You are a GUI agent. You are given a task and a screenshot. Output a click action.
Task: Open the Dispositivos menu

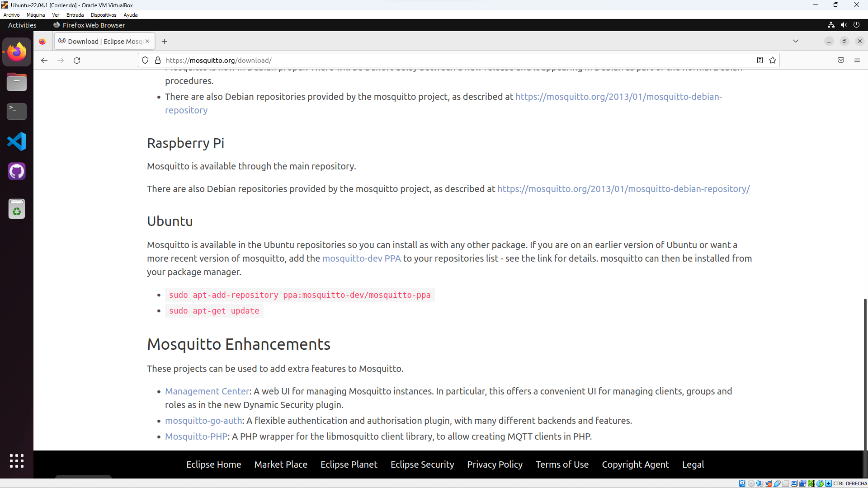(x=104, y=15)
